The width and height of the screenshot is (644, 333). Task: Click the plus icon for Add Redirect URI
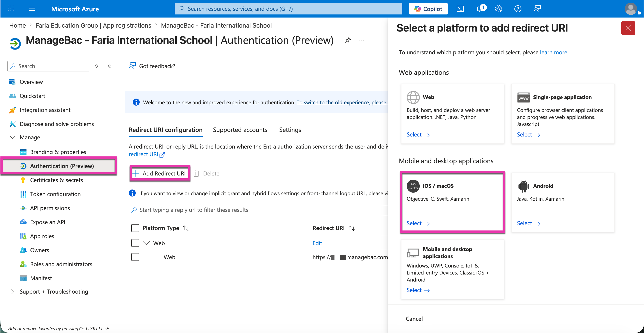136,173
